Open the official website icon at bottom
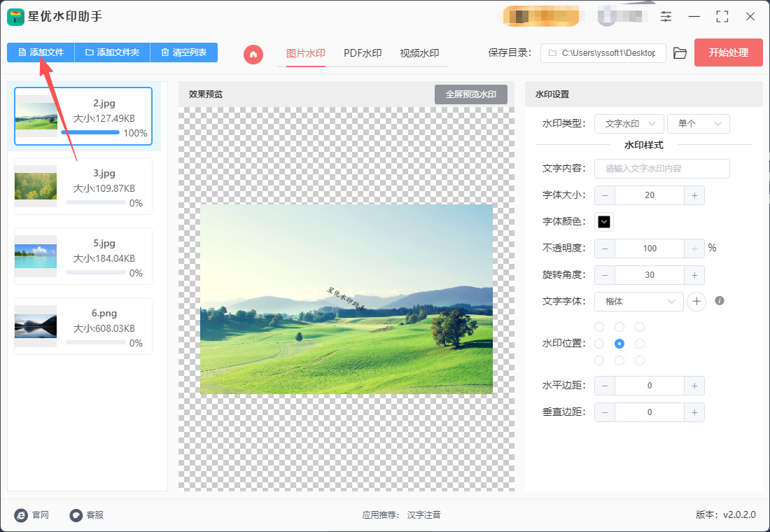The height and width of the screenshot is (532, 770). click(21, 515)
